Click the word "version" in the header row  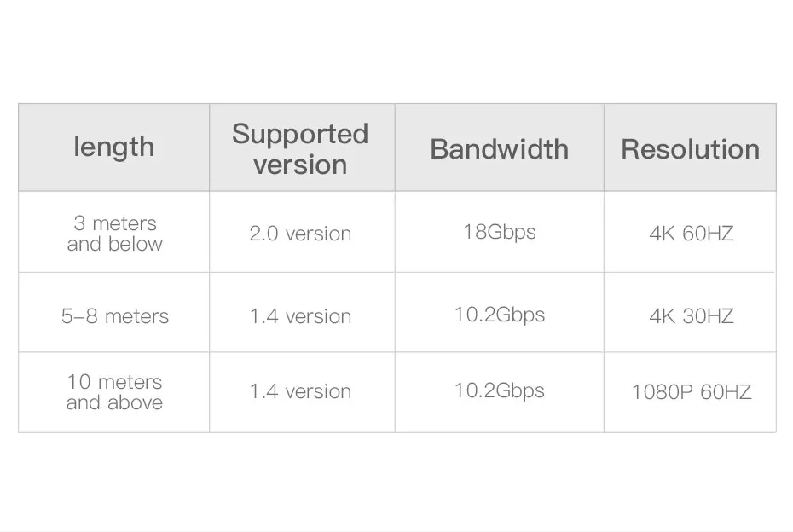pyautogui.click(x=300, y=165)
